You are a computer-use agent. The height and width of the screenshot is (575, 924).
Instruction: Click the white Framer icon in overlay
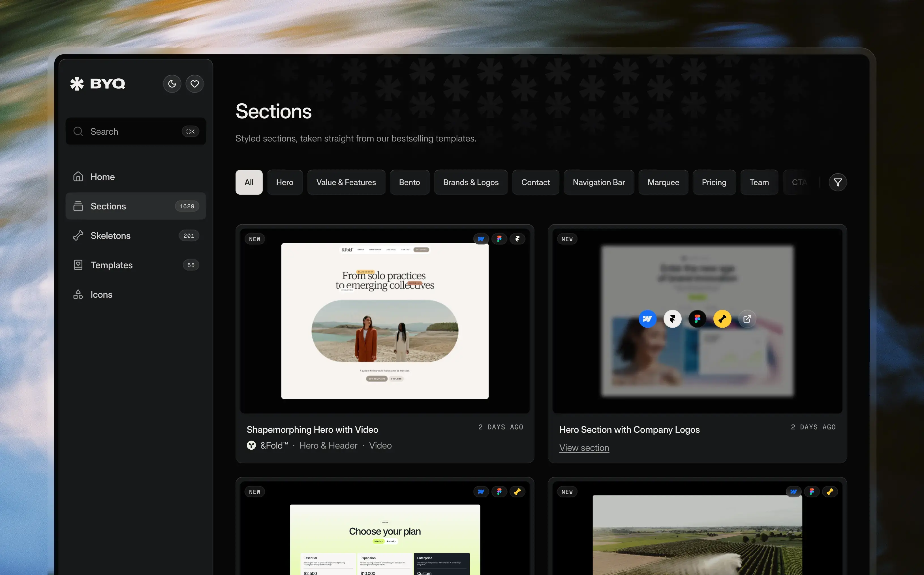click(x=672, y=319)
